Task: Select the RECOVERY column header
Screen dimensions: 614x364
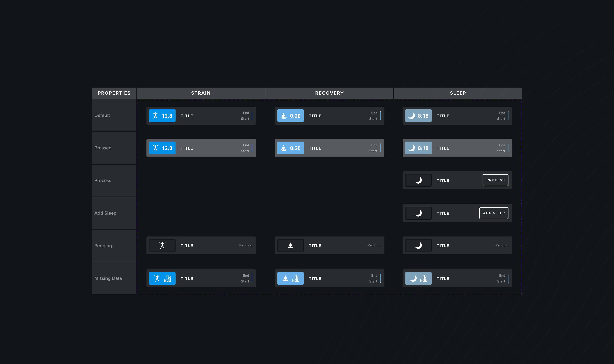Action: tap(329, 93)
